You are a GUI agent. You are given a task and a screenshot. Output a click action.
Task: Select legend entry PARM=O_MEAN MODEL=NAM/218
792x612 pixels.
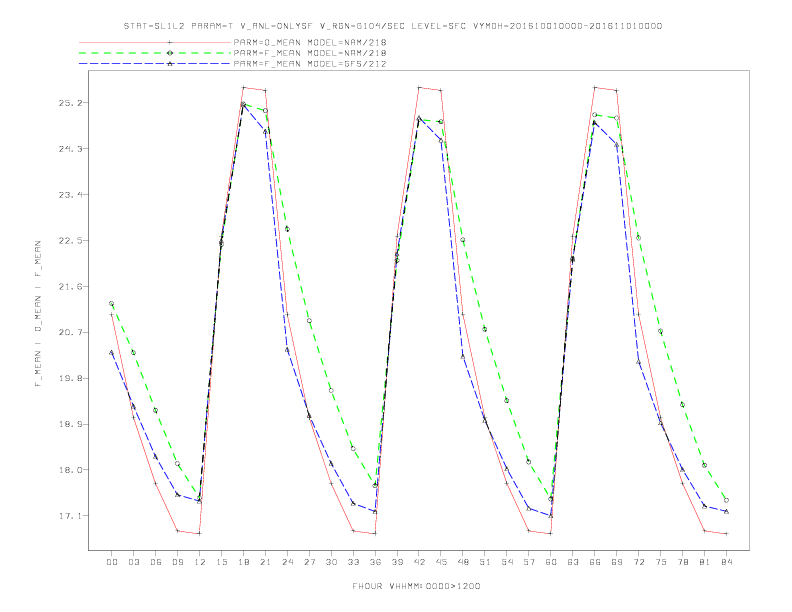click(310, 42)
